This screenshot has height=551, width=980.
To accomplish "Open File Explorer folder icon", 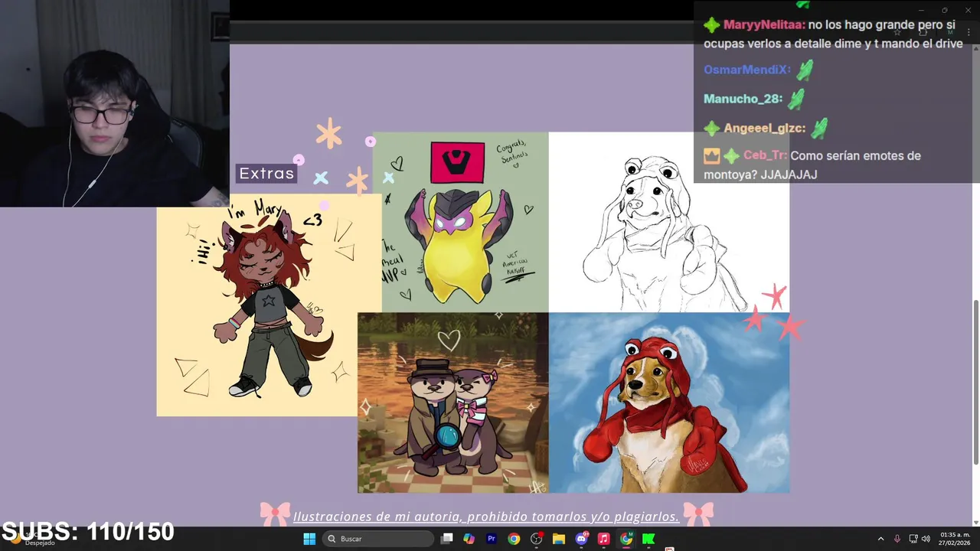I will (559, 539).
